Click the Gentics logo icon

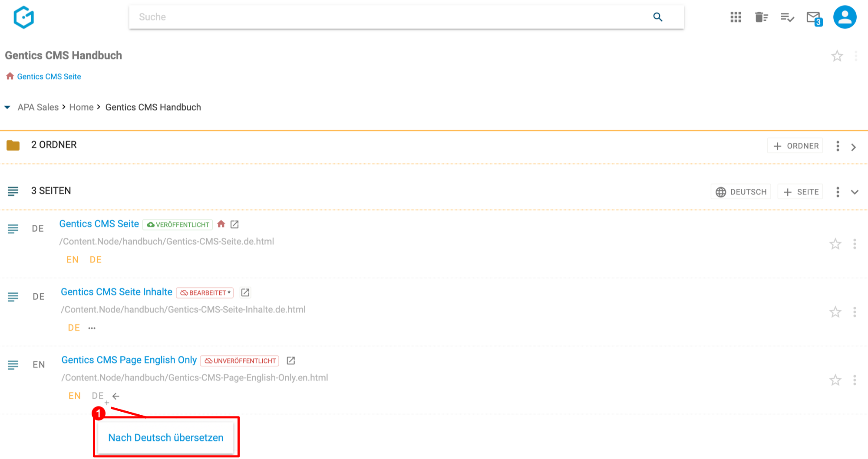coord(23,17)
